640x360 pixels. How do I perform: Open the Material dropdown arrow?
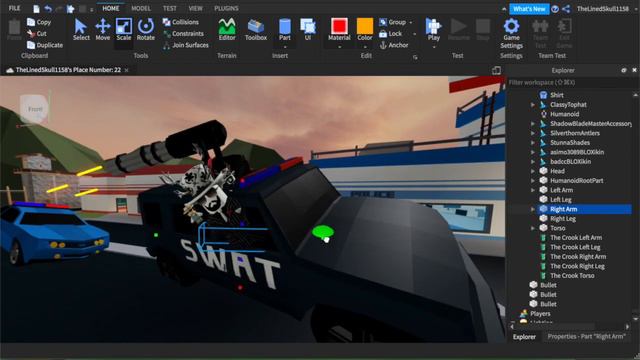[339, 47]
